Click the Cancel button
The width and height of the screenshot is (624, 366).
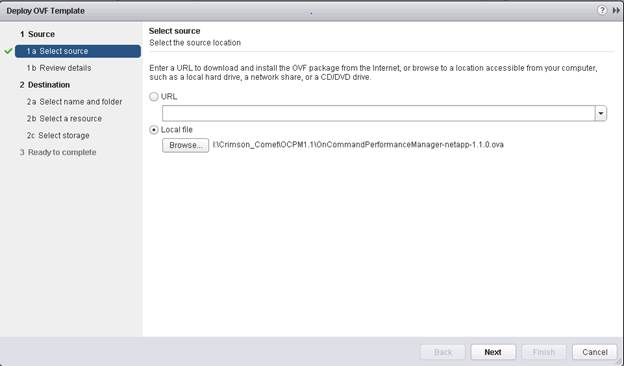595,352
